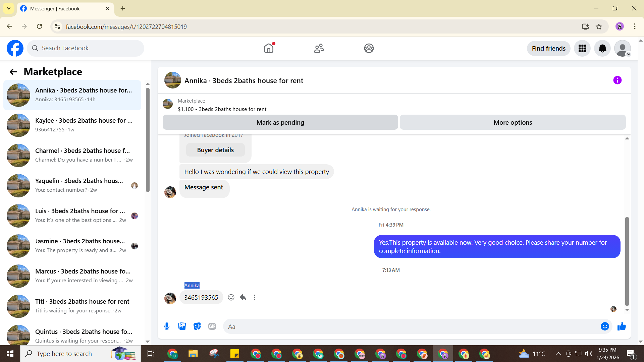Open emoji picker in message field
This screenshot has height=362, width=644.
[604, 326]
